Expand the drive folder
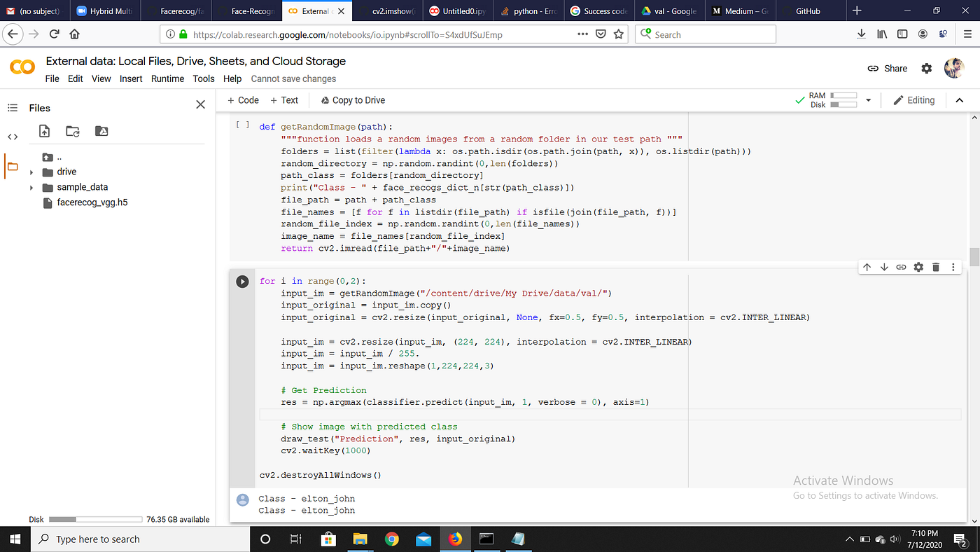 click(31, 172)
